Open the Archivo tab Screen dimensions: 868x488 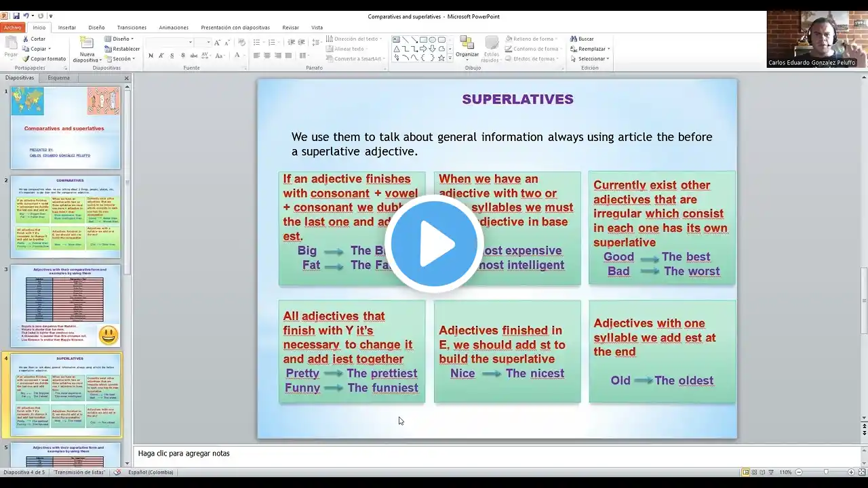pos(13,28)
